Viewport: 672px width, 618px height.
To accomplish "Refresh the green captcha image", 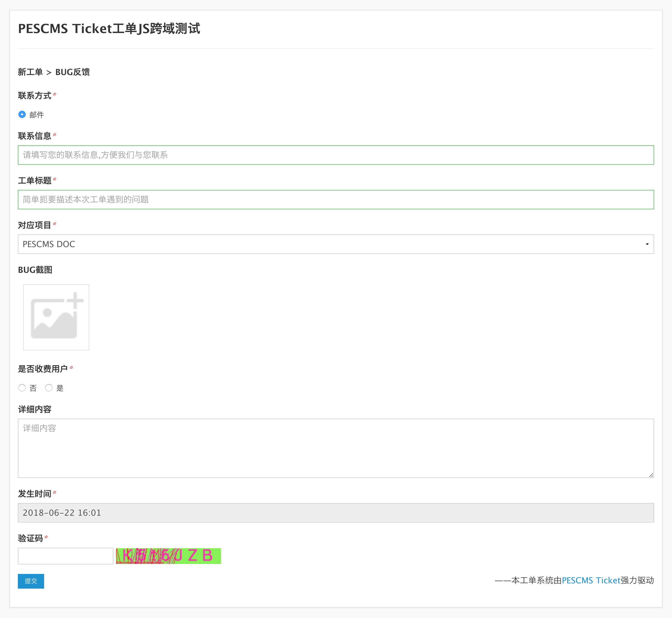I will [x=168, y=556].
